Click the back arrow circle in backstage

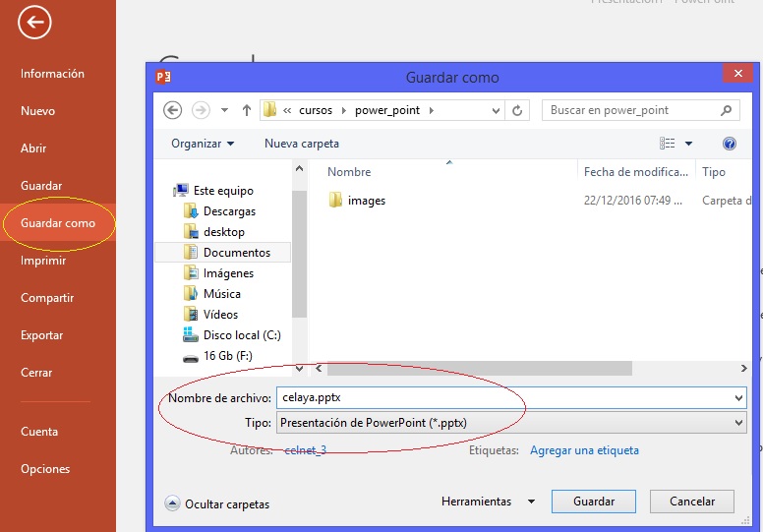pos(34,23)
